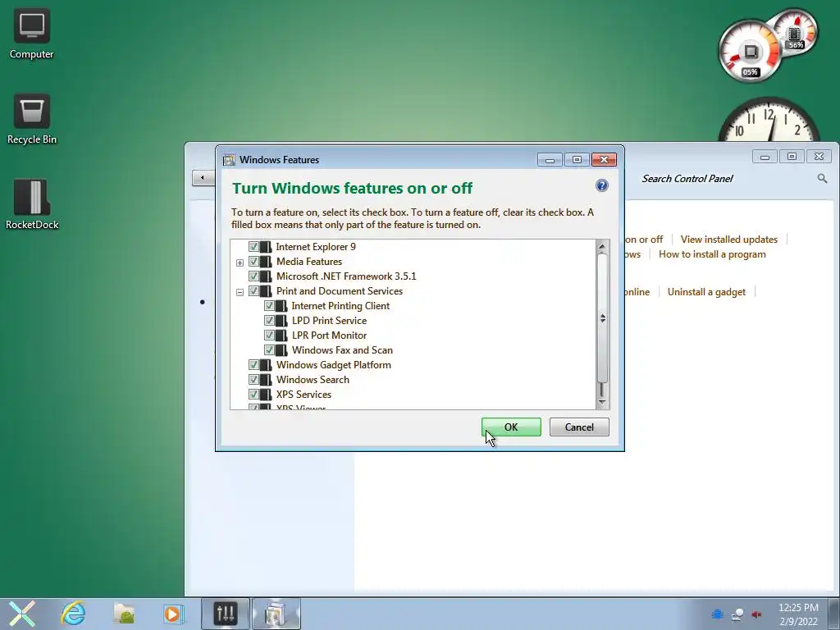The width and height of the screenshot is (840, 630).
Task: Collapse Print and Document Services node
Action: tap(240, 292)
